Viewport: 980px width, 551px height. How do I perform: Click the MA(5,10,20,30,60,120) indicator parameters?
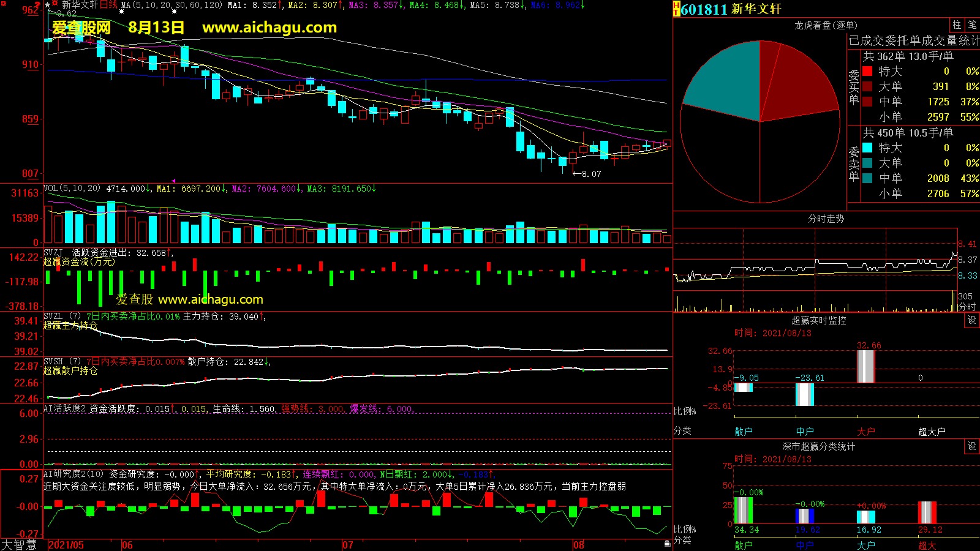[x=171, y=5]
